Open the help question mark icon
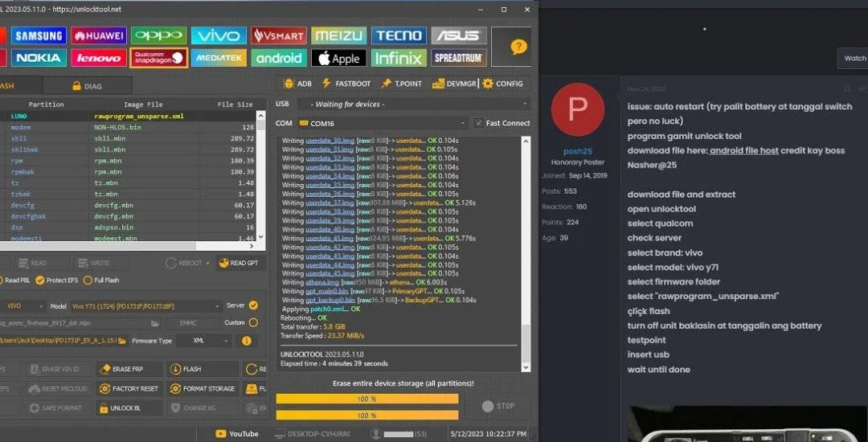Screen dimensions: 868x442 518,47
